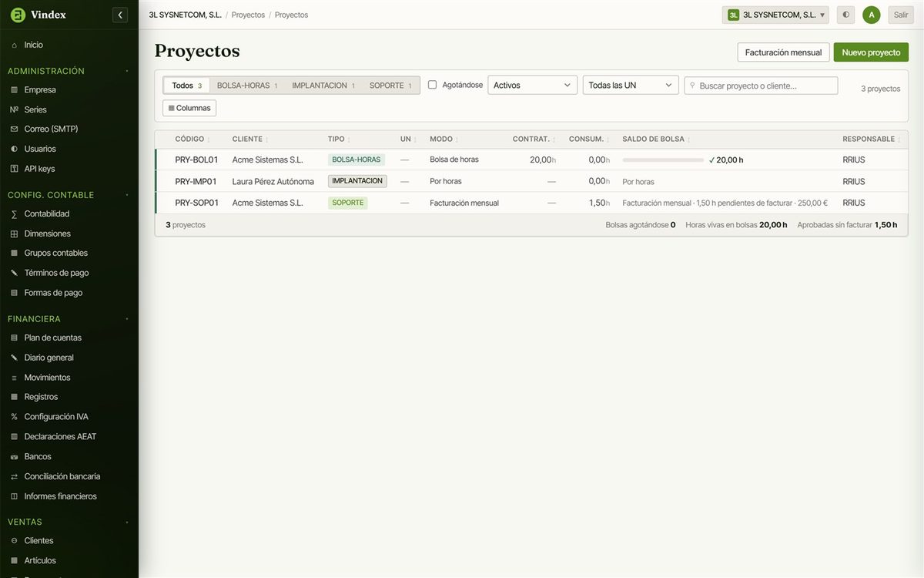Image resolution: width=924 pixels, height=578 pixels.
Task: Click the Configuración IVA percent icon
Action: click(14, 417)
